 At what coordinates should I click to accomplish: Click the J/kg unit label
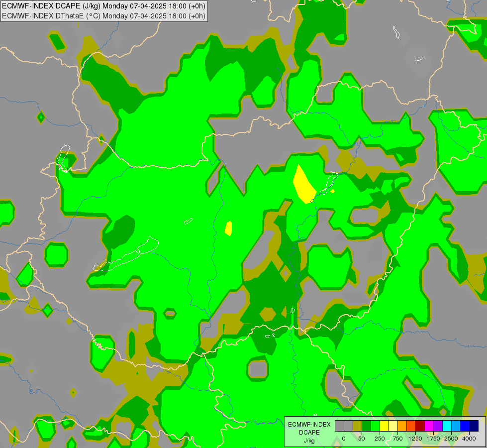pos(309,441)
